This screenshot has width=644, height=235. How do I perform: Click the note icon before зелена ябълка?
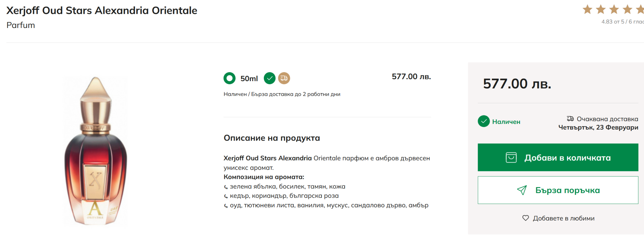click(226, 187)
